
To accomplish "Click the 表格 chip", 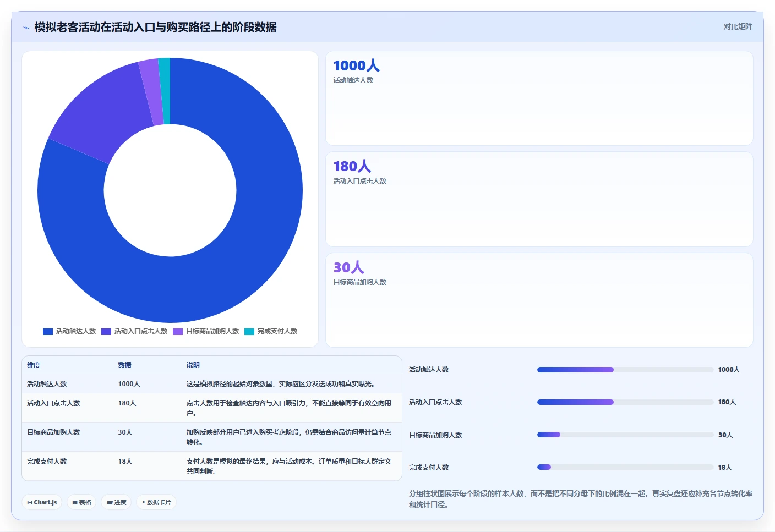I will (81, 502).
